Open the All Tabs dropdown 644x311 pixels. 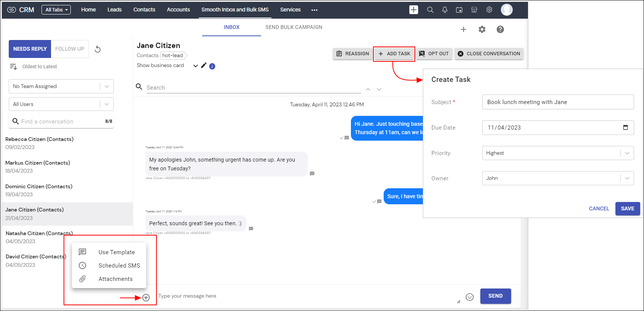tap(56, 10)
